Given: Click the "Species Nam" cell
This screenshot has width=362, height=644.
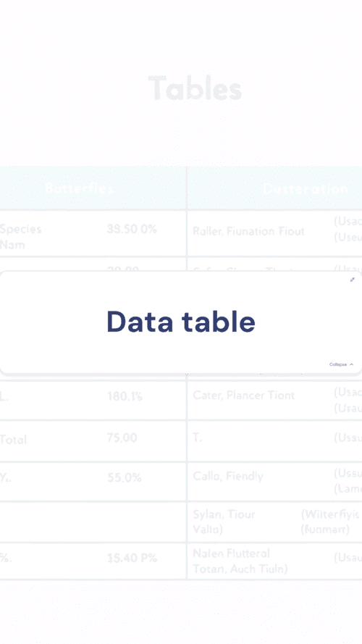Looking at the screenshot, I should (20, 237).
